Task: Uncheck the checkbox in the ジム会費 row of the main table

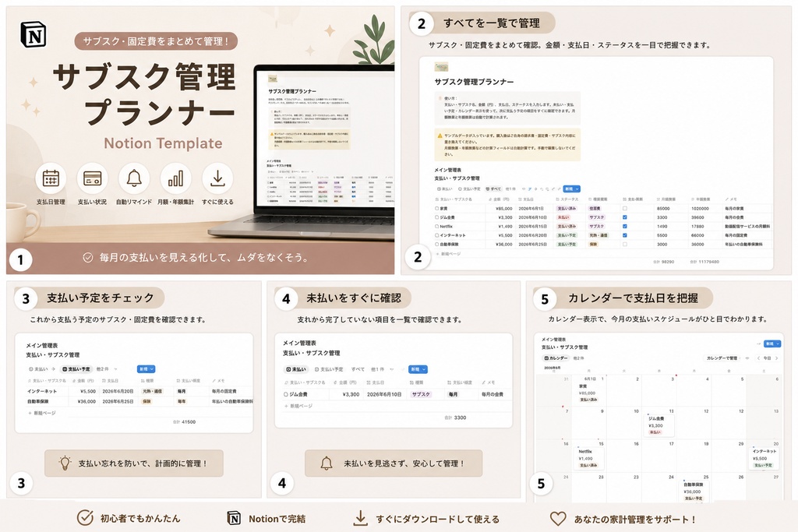Action: pos(625,217)
